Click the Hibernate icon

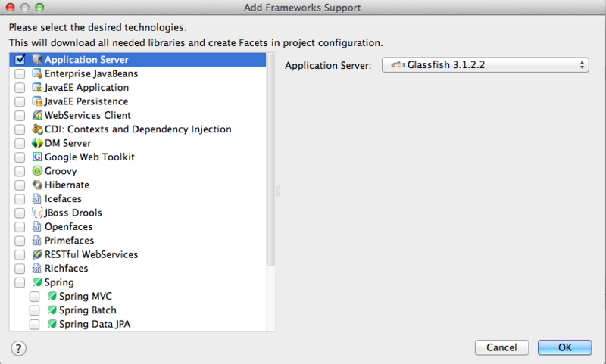click(x=37, y=185)
